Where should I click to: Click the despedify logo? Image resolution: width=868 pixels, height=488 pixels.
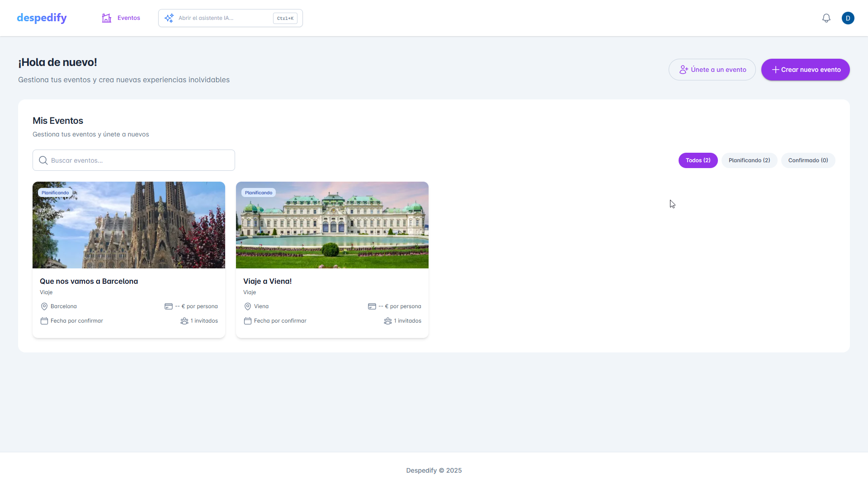(42, 18)
